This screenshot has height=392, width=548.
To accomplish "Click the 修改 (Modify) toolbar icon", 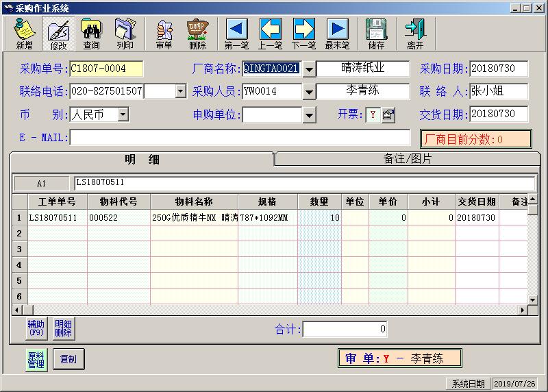I will (58, 34).
